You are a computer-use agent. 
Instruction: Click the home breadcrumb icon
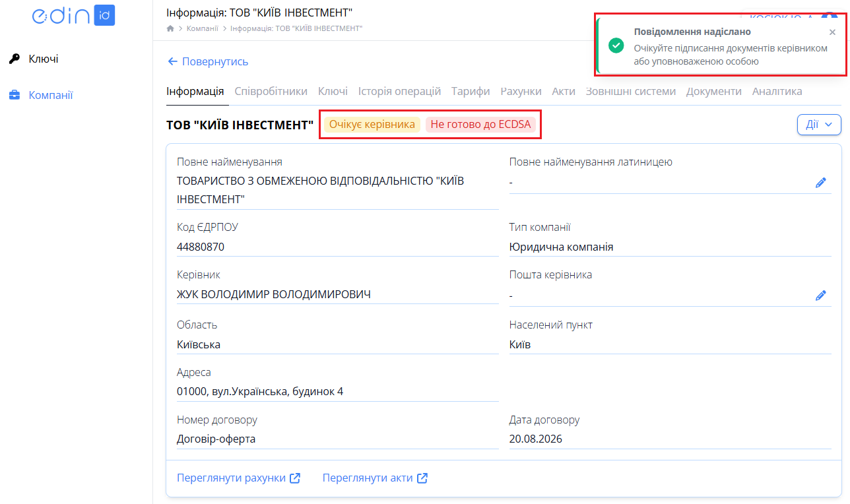[170, 28]
